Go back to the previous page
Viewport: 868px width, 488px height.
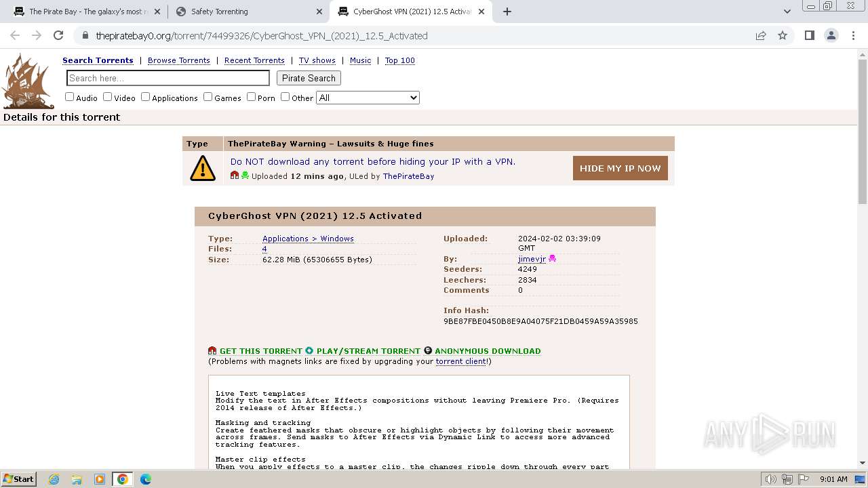[x=15, y=36]
